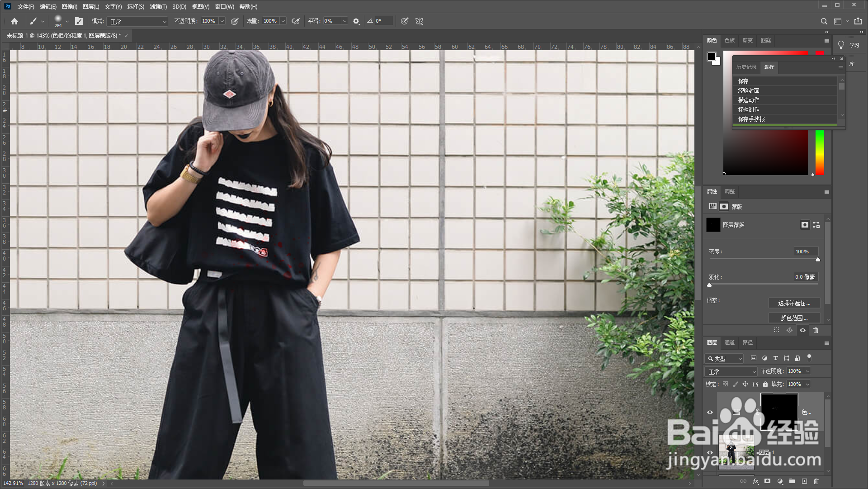This screenshot has width=868, height=489.
Task: Open layer 不透明度 dropdown arrow in Layers panel
Action: click(x=807, y=371)
